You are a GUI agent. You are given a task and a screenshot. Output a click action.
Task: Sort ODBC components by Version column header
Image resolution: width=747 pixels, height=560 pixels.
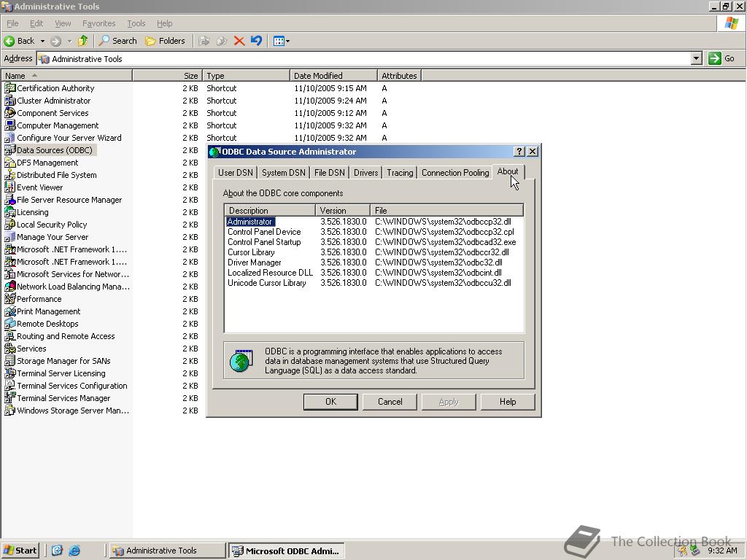pyautogui.click(x=343, y=210)
